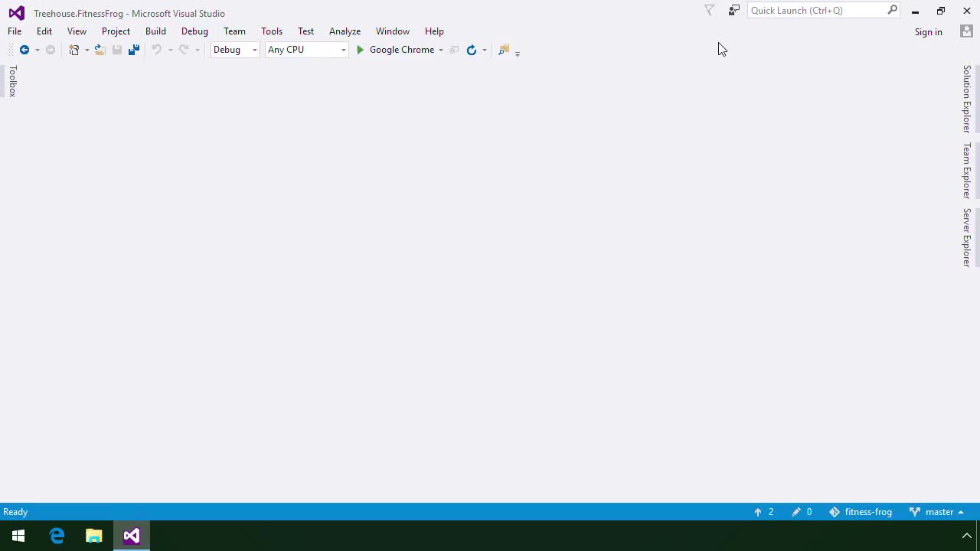Click the Navigate Backward arrow icon

pyautogui.click(x=24, y=50)
